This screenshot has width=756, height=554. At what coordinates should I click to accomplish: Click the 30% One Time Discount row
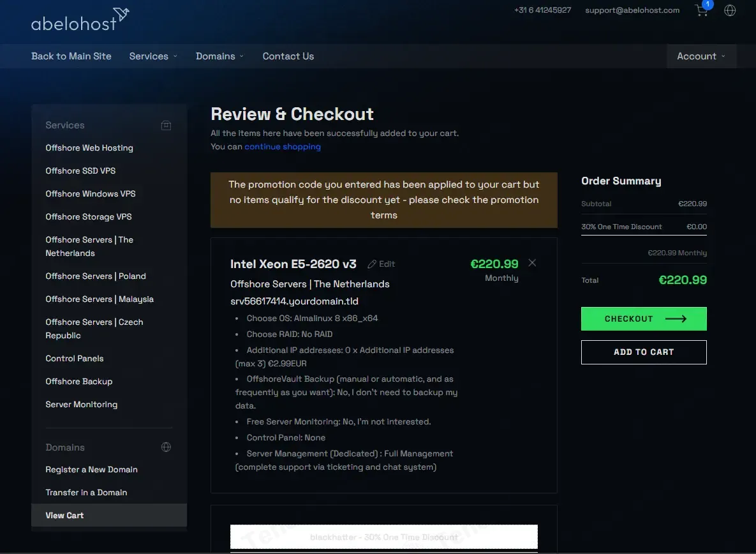[644, 227]
